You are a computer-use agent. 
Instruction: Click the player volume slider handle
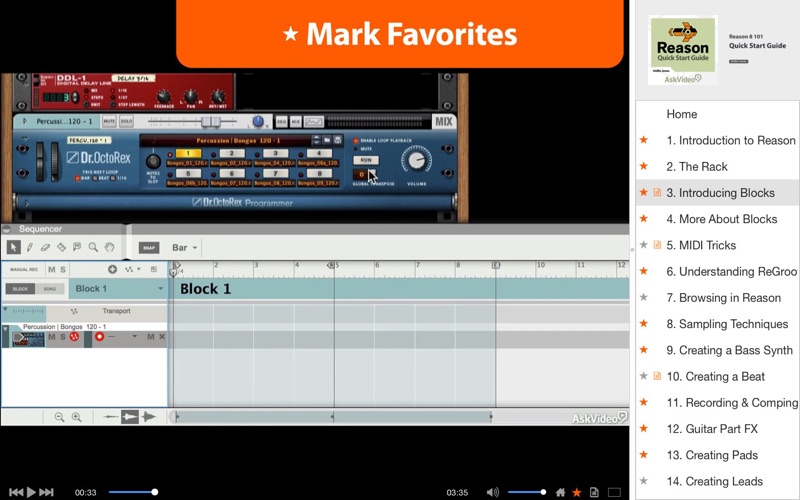click(543, 492)
